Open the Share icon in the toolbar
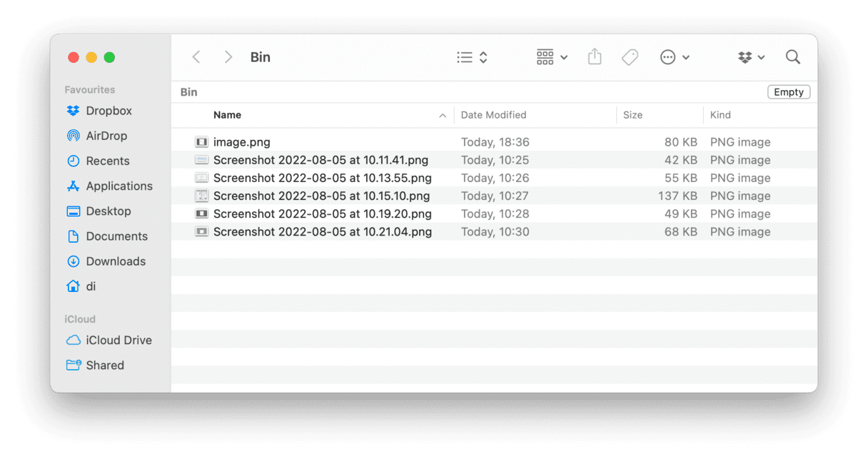Image resolution: width=868 pixels, height=459 pixels. click(x=595, y=57)
